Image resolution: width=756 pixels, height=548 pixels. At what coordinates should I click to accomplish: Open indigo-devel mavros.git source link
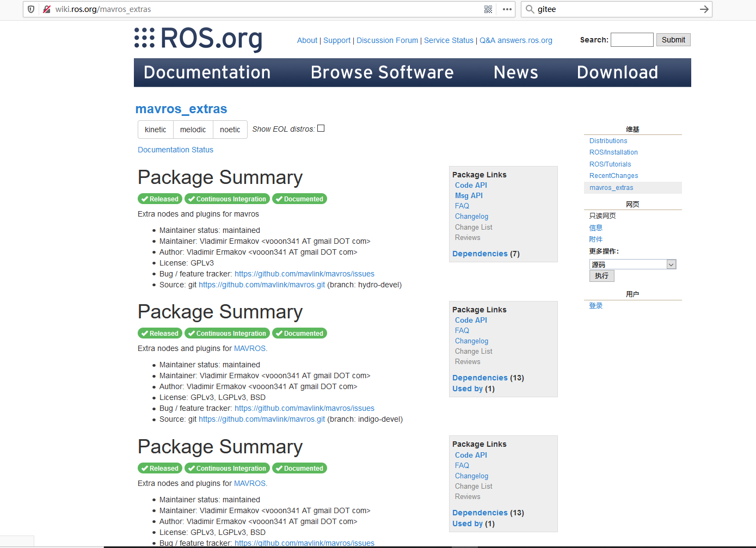tap(262, 419)
